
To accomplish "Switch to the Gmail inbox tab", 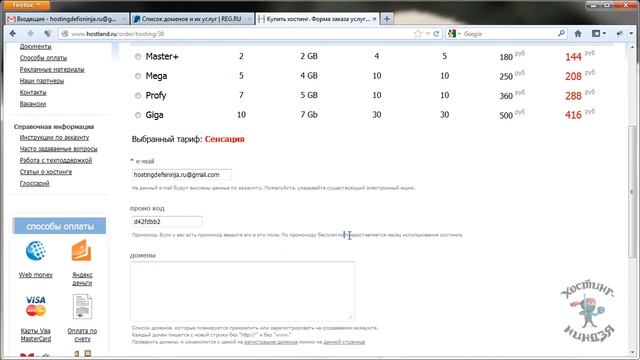I will [67, 19].
